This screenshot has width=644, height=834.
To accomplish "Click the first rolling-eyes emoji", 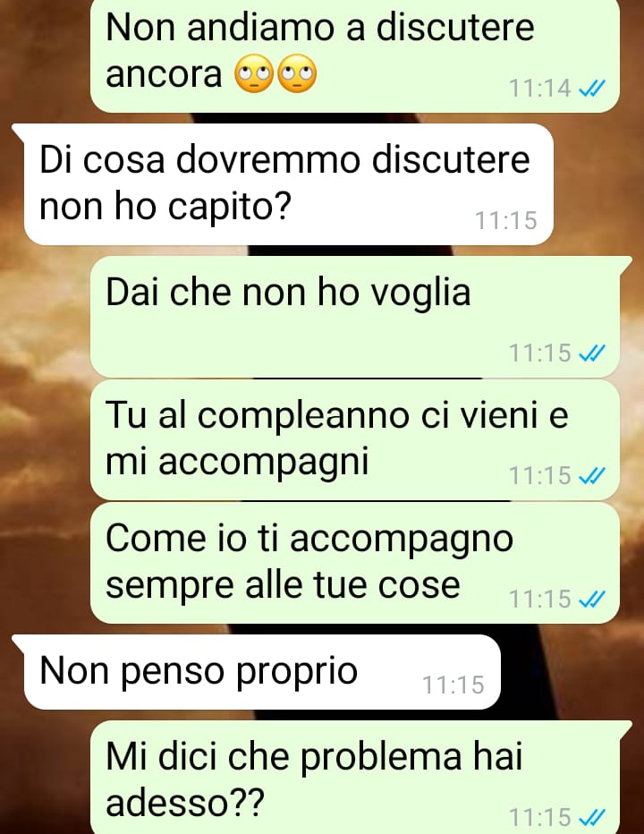I will (x=254, y=73).
